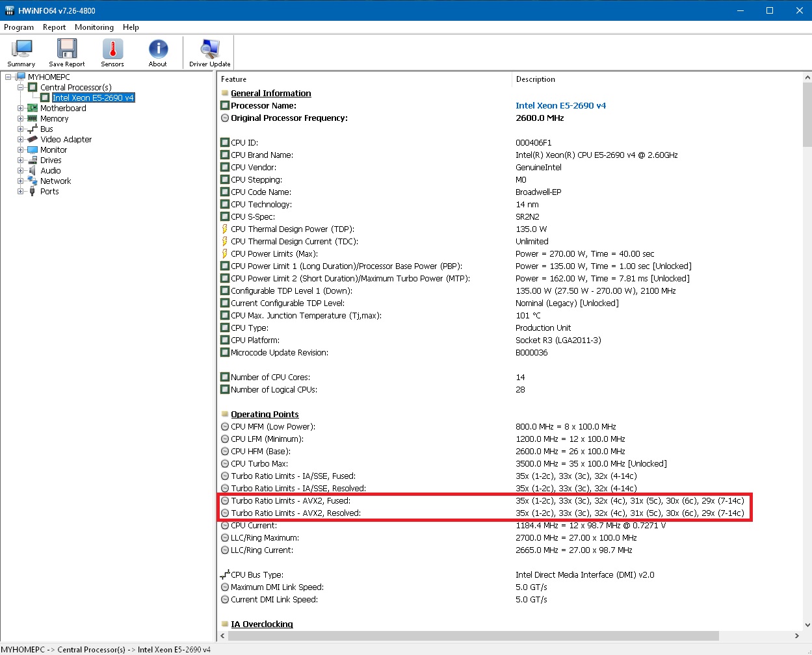Click the IA Overclocking section heading
Image resolution: width=812 pixels, height=655 pixels.
pyautogui.click(x=262, y=624)
